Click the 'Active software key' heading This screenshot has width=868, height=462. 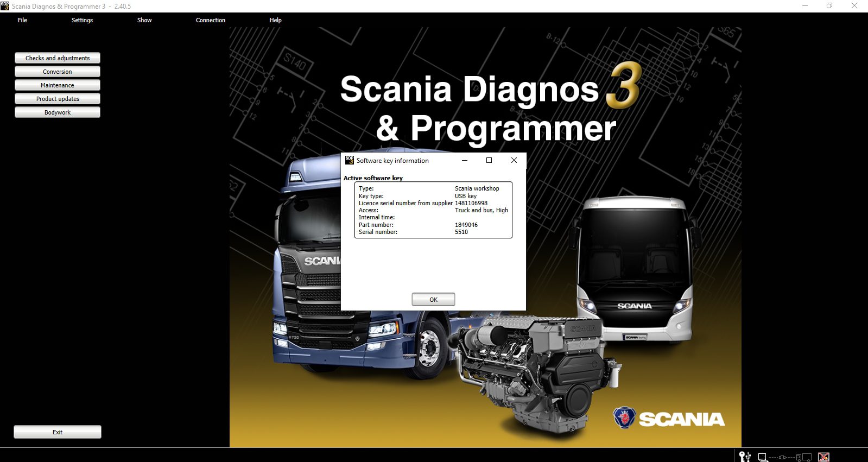click(x=373, y=178)
